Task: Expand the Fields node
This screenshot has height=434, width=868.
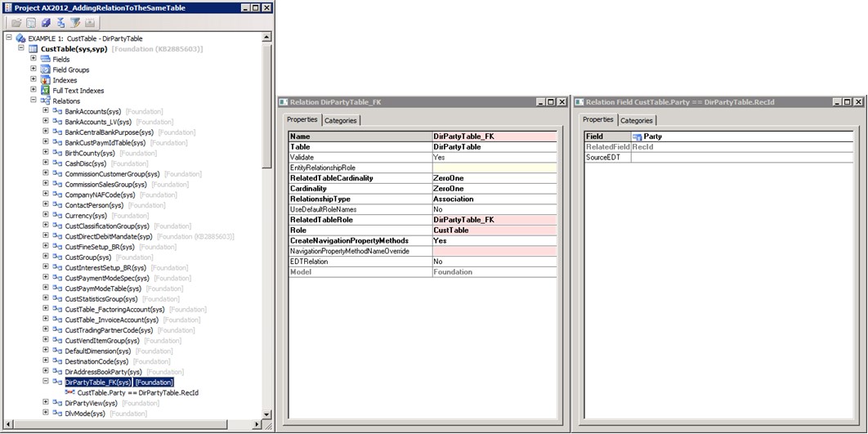Action: (x=34, y=59)
